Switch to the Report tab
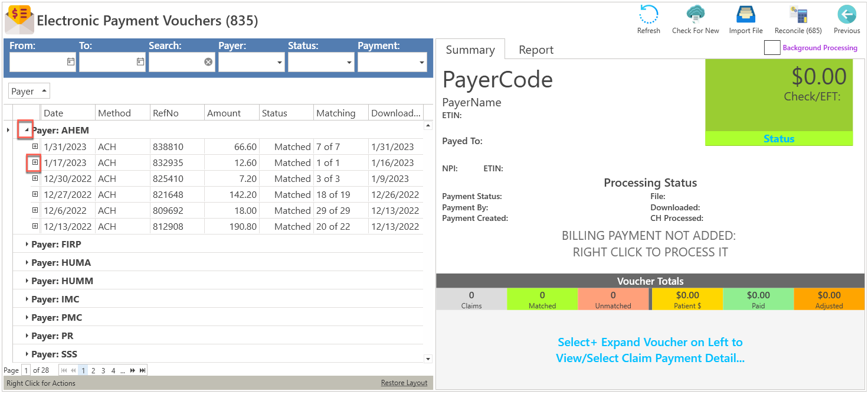The image size is (868, 394). pyautogui.click(x=536, y=50)
